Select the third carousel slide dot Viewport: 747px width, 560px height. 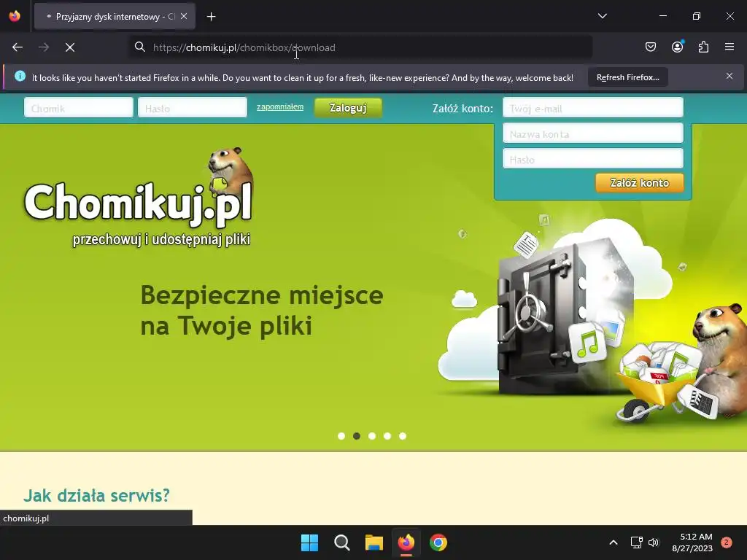point(372,436)
